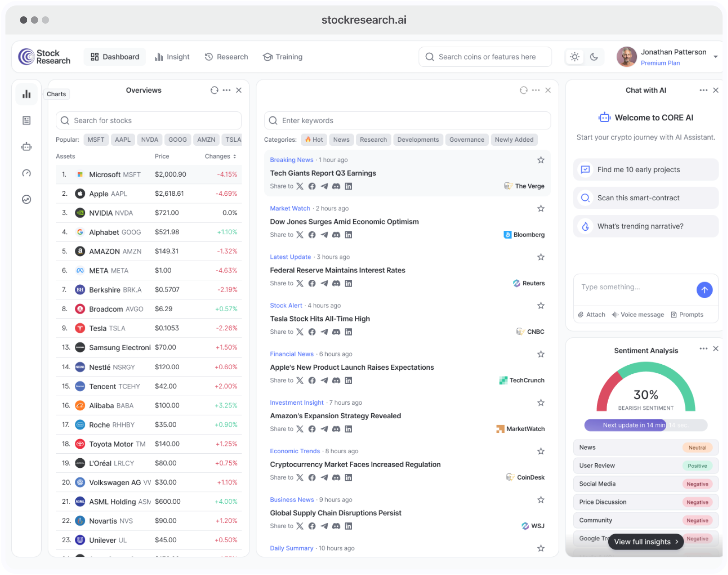The width and height of the screenshot is (728, 575).
Task: Sort assets by Changes column
Action: [221, 156]
